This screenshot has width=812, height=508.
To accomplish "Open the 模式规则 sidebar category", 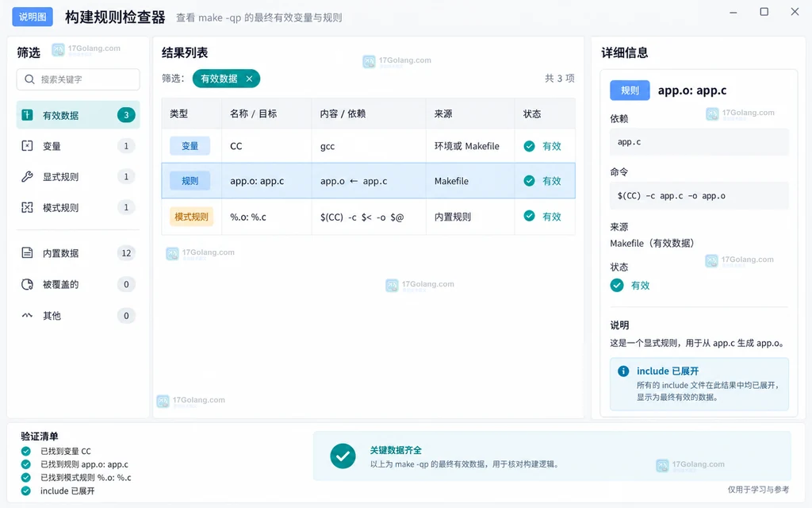I will [x=79, y=207].
